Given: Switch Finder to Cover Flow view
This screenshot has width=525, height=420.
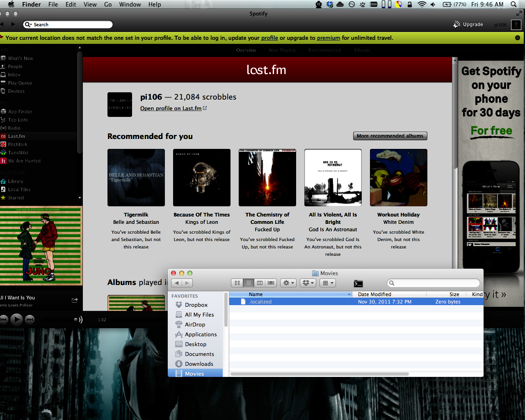Looking at the screenshot, I should coord(271,283).
